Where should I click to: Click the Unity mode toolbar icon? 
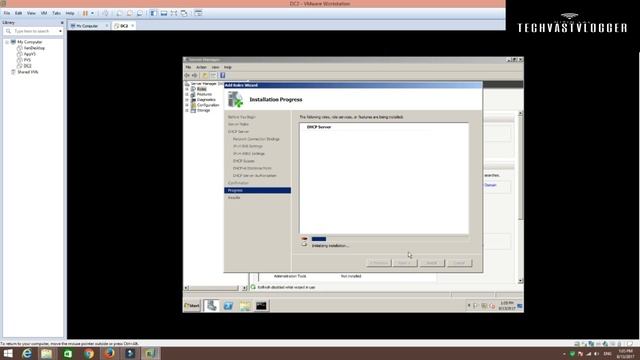(x=184, y=13)
